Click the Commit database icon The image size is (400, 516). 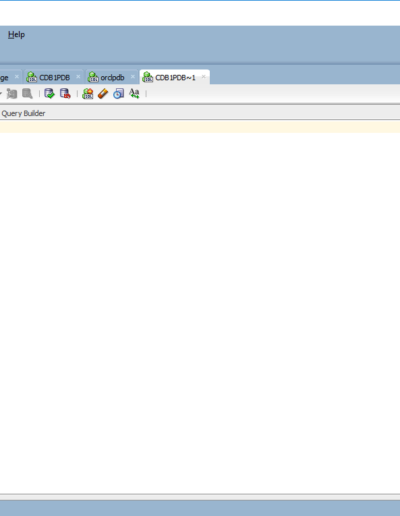(49, 94)
